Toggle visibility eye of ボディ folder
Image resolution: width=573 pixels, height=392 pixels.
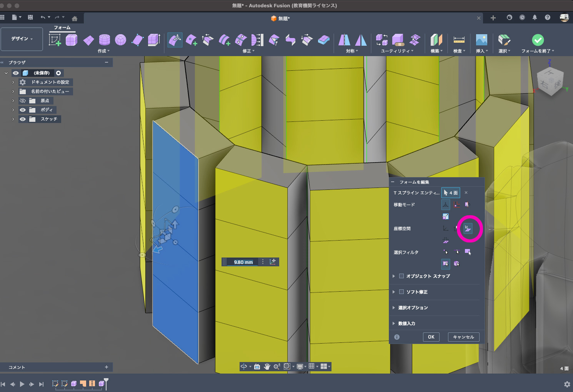(x=23, y=110)
